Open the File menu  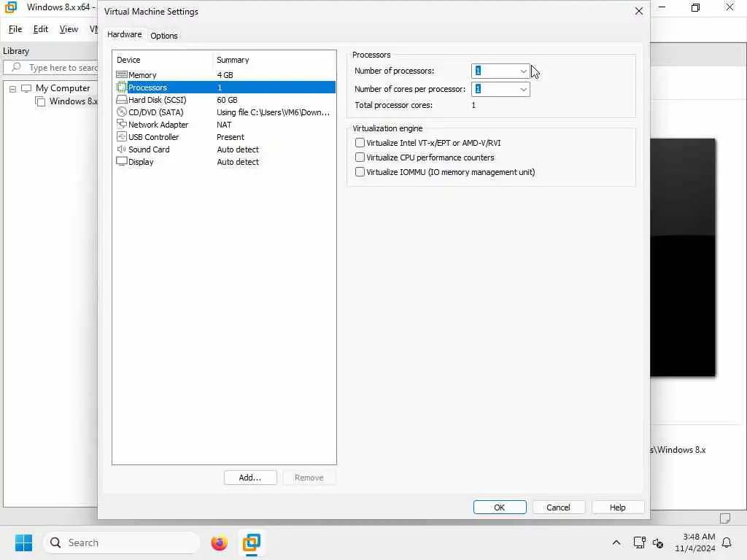click(15, 29)
